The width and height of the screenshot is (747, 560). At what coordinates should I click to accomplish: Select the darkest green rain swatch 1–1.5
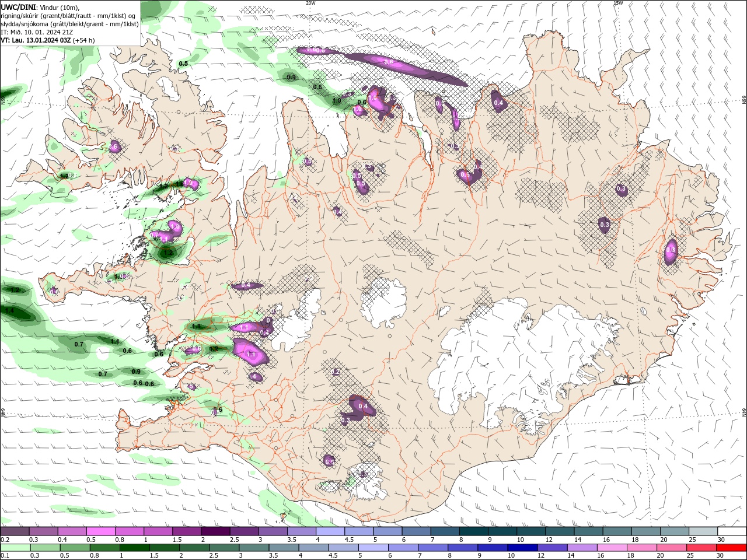click(134, 547)
